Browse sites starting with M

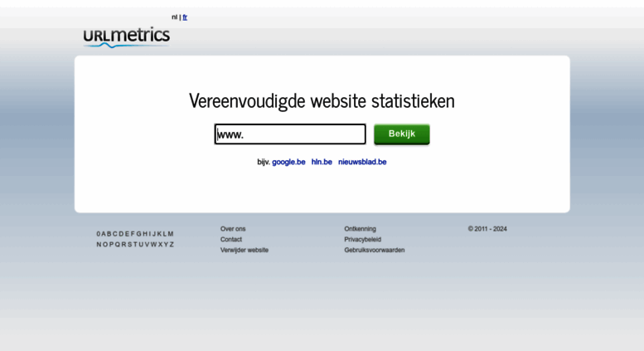coord(171,234)
